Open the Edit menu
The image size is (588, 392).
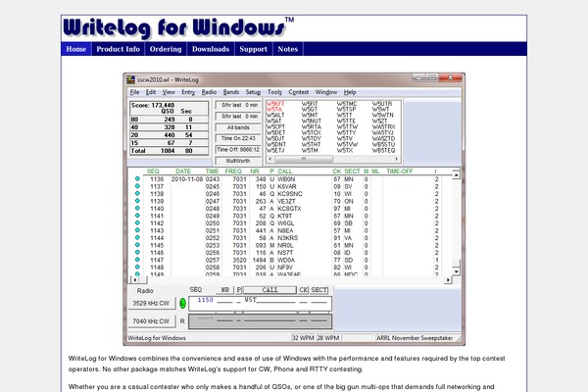point(151,92)
